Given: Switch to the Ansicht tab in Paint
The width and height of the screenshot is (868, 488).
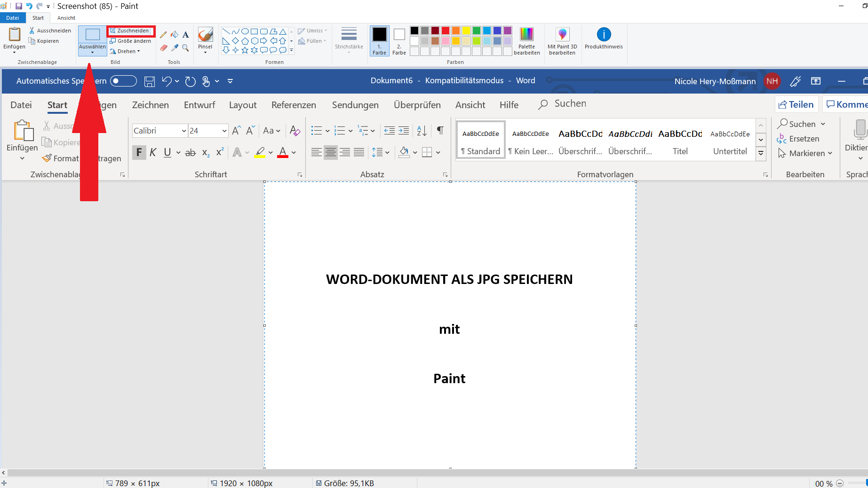Looking at the screenshot, I should click(66, 18).
